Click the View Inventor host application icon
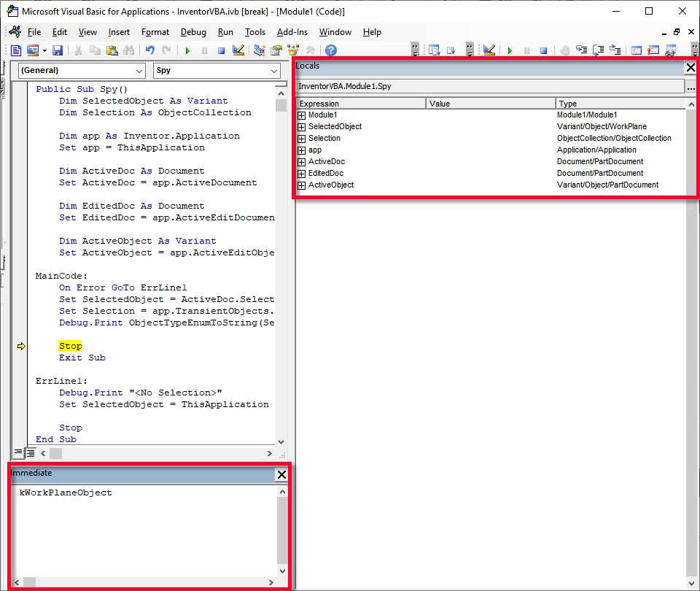 (x=15, y=50)
